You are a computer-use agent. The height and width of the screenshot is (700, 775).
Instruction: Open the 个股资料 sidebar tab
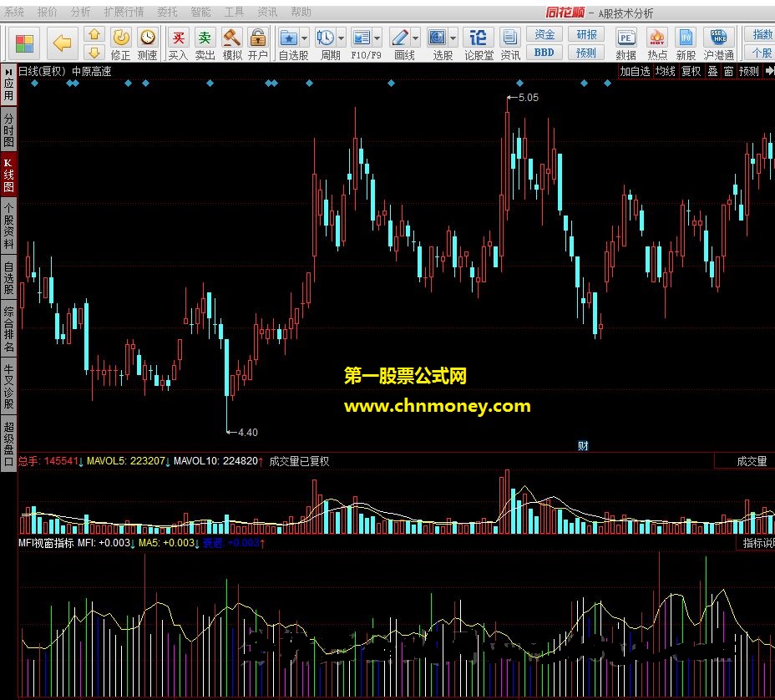pyautogui.click(x=8, y=226)
